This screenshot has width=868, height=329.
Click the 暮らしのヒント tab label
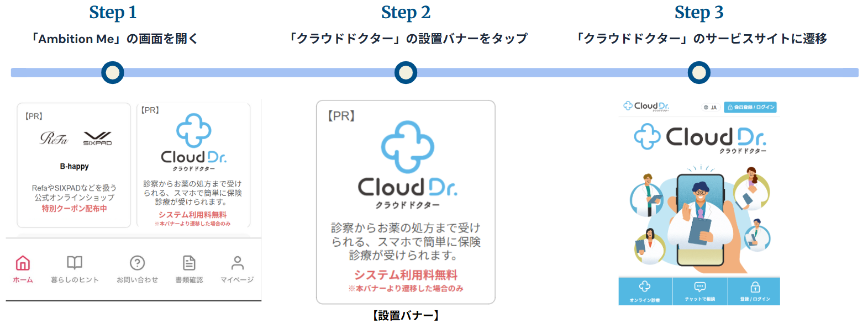(x=75, y=280)
